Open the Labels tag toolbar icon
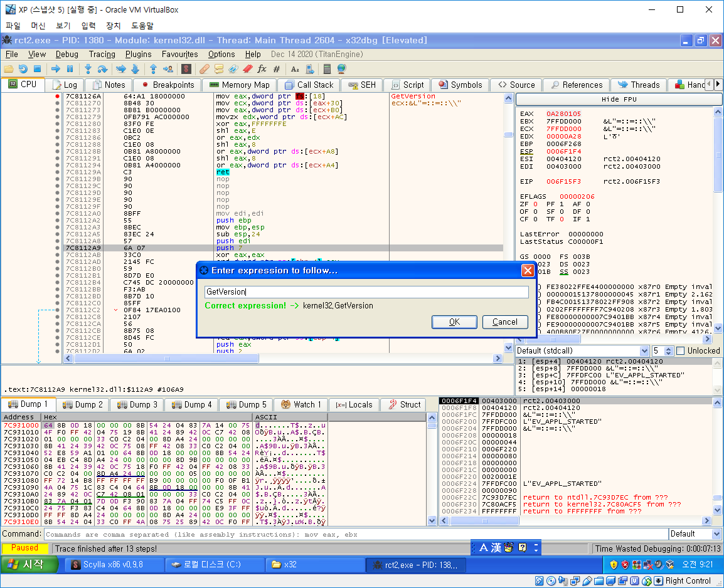 [x=233, y=69]
